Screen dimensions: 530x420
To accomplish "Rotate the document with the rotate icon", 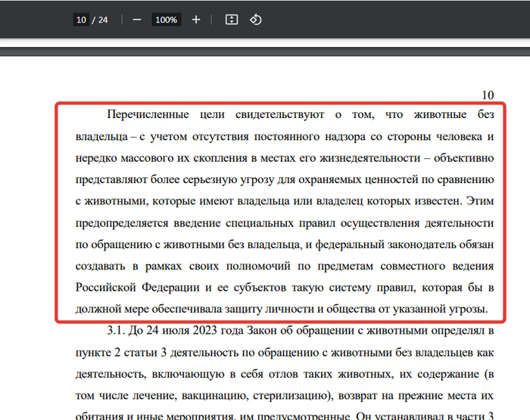I will (x=255, y=20).
